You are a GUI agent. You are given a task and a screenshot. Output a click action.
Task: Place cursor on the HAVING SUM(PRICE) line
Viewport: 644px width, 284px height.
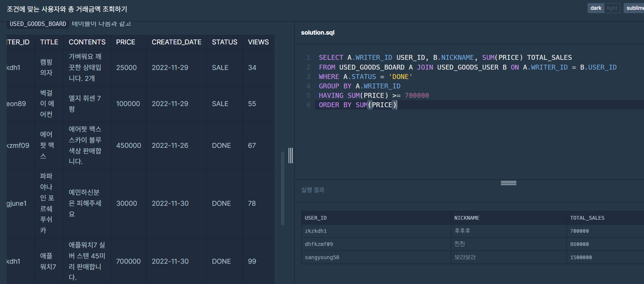[x=374, y=96]
